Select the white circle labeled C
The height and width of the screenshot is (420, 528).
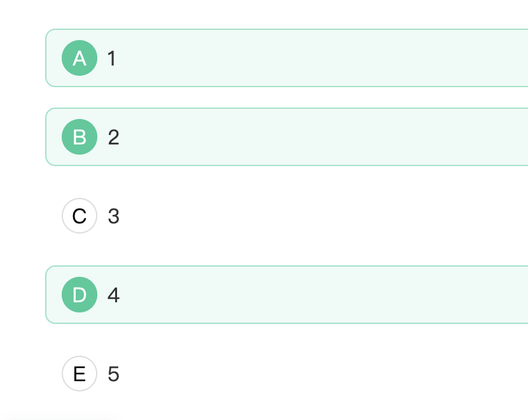pyautogui.click(x=80, y=216)
